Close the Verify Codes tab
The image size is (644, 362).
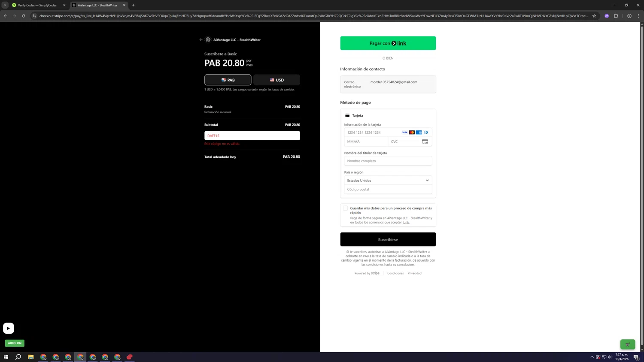[64, 5]
